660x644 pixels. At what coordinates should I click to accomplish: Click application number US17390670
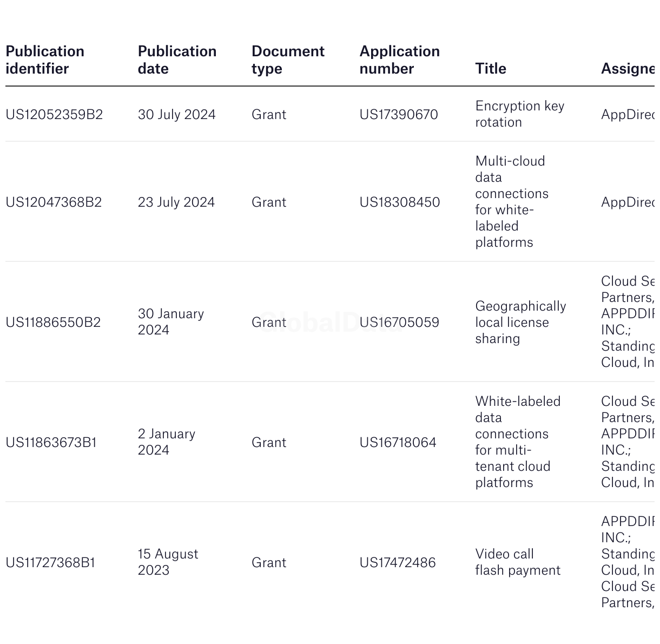point(399,115)
